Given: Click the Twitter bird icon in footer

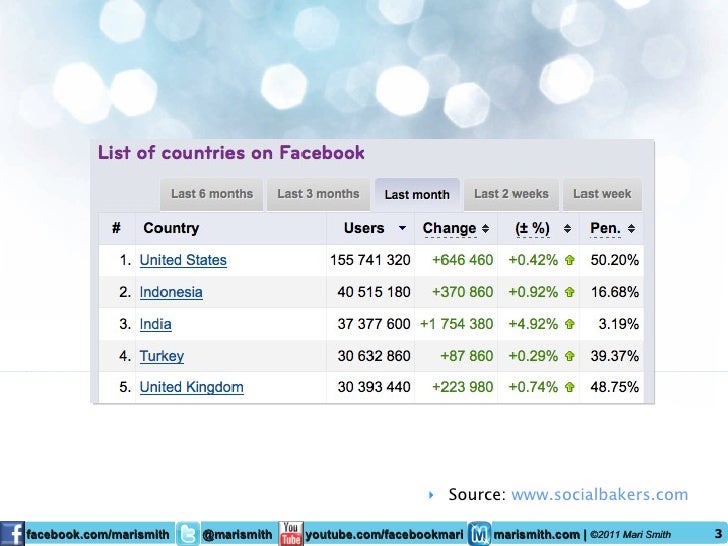Looking at the screenshot, I should 188,534.
